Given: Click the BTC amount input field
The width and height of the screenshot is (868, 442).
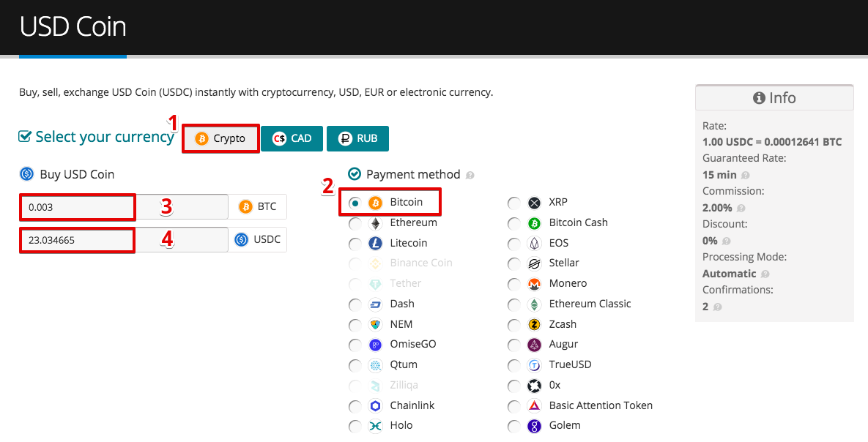Looking at the screenshot, I should pos(124,207).
